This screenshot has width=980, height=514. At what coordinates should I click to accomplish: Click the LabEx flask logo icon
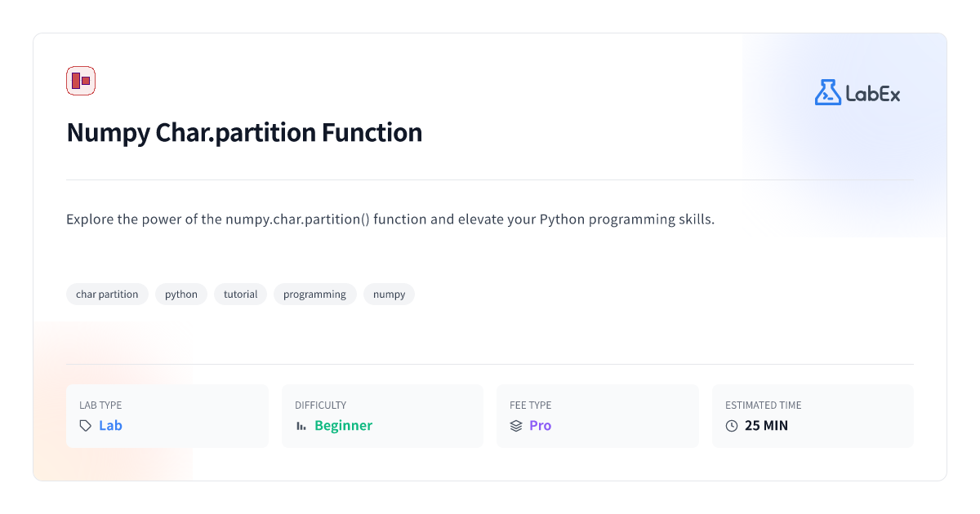click(827, 92)
